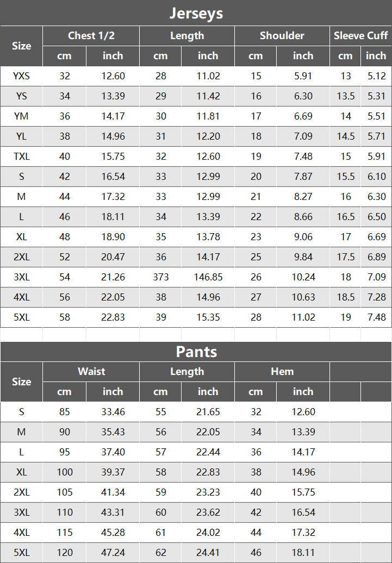Viewport: 392px width, 563px height.
Task: Select the "Chest 1/2" column header
Action: tap(91, 36)
